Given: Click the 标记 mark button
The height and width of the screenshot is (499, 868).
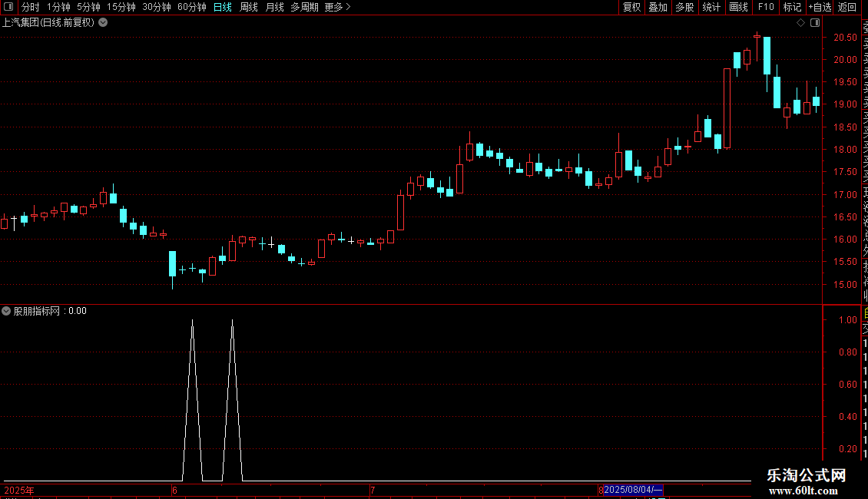Looking at the screenshot, I should (x=792, y=7).
